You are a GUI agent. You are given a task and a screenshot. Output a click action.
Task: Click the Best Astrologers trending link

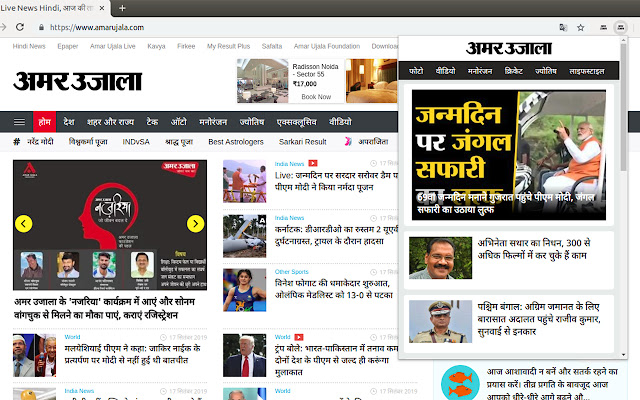pyautogui.click(x=236, y=142)
